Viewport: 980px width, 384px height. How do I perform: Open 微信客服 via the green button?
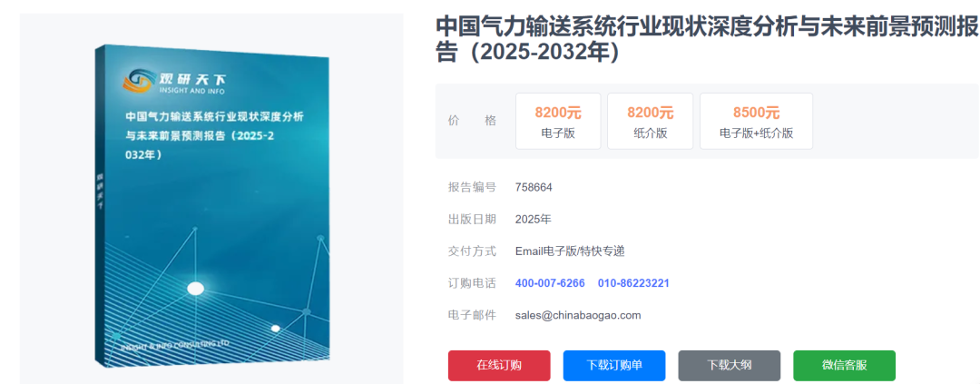(x=844, y=365)
